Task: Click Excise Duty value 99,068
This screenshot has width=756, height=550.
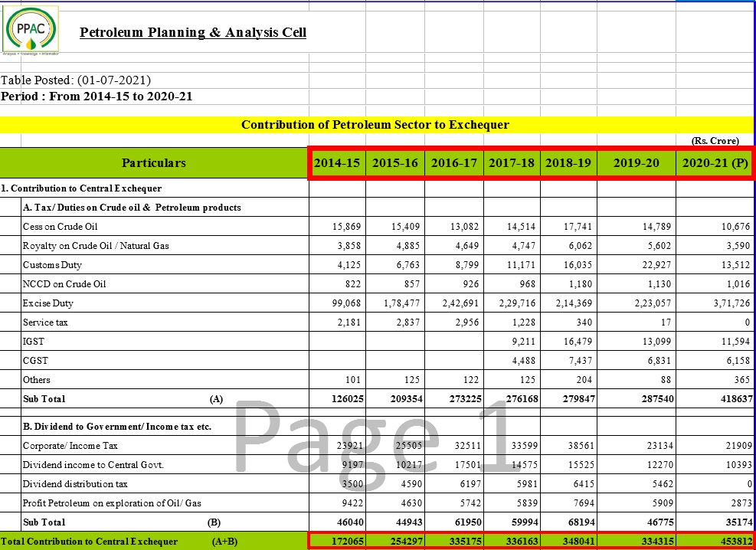Action: click(x=346, y=303)
